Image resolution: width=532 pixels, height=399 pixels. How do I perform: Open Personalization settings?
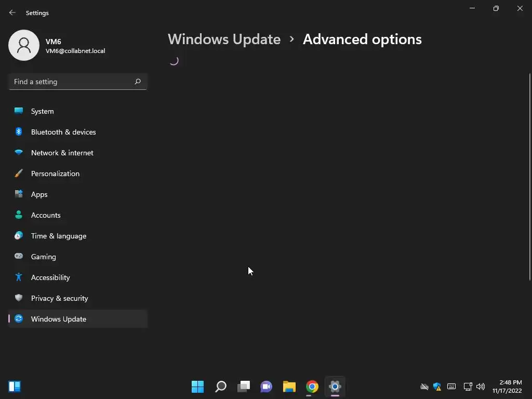(78, 174)
